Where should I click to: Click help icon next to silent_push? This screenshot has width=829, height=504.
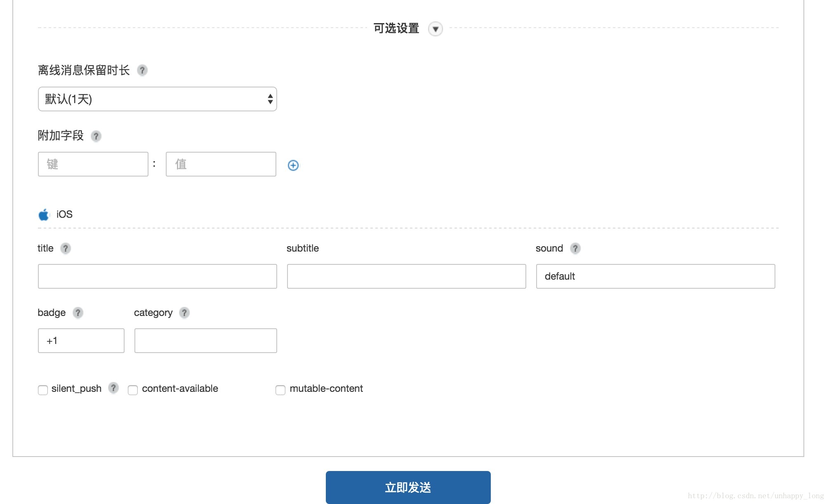coord(113,388)
